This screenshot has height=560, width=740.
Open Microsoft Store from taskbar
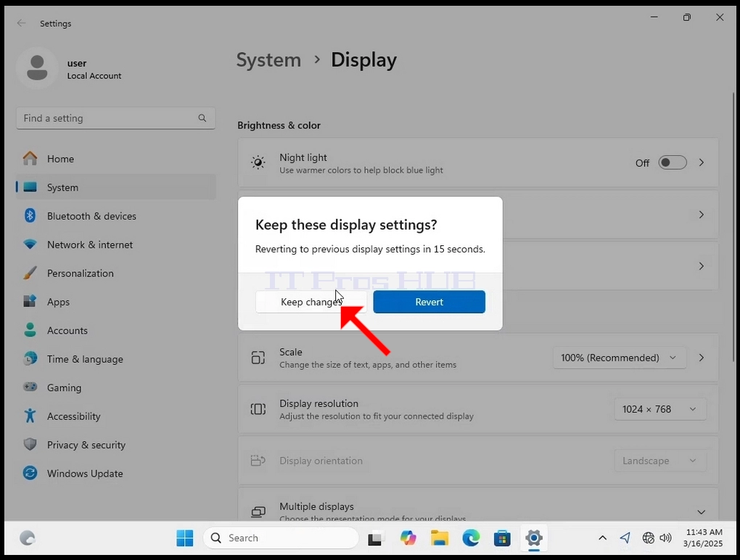pyautogui.click(x=502, y=538)
